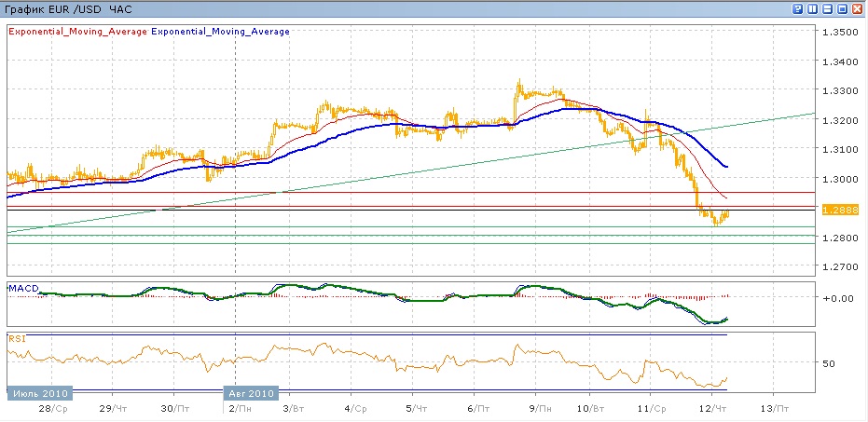Click the horizontal tile windows icon
This screenshot has width=868, height=422.
click(x=828, y=8)
